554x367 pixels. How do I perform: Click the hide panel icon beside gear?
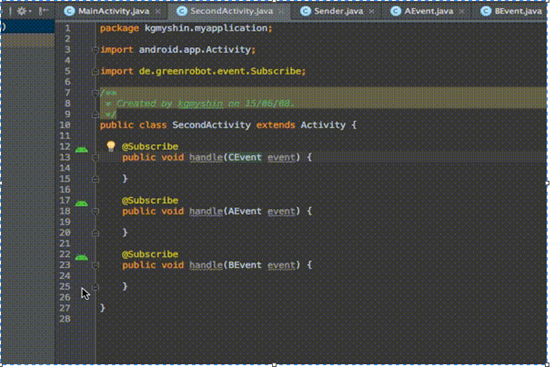coord(43,11)
